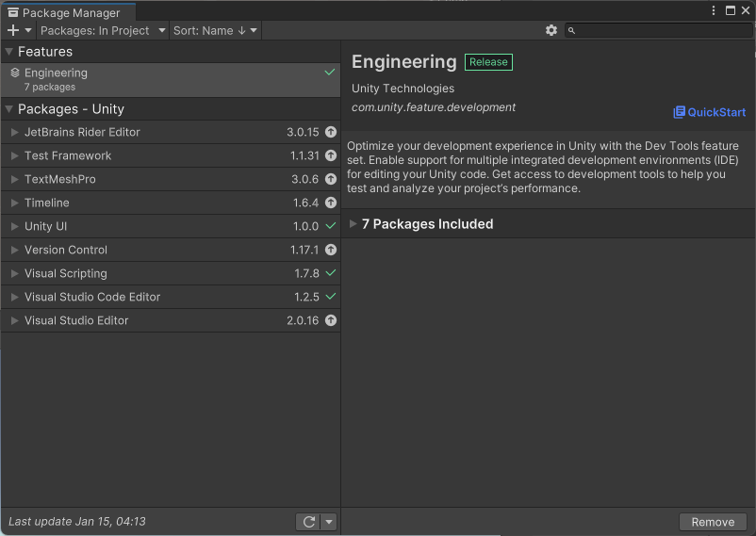This screenshot has width=756, height=536.
Task: Maximize the Package Manager window
Action: (x=731, y=10)
